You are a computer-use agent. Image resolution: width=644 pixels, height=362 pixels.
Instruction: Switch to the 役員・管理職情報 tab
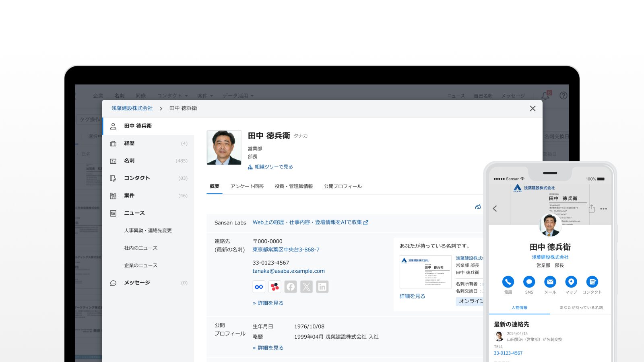tap(293, 187)
